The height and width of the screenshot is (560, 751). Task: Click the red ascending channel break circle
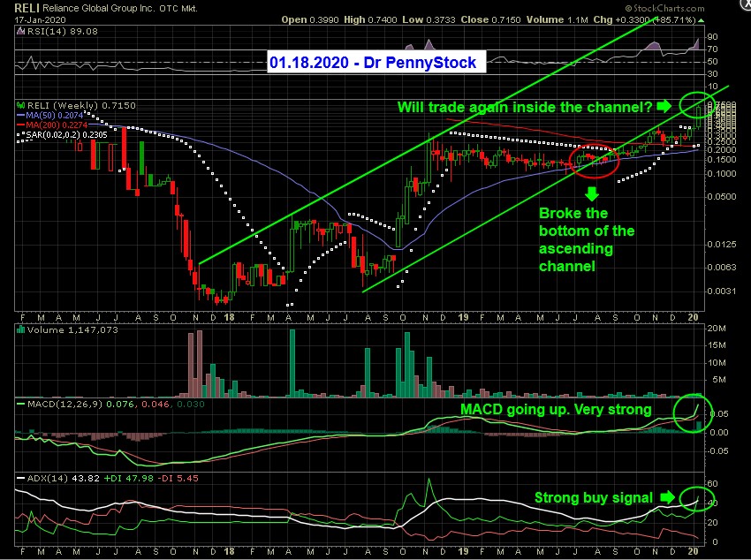tap(594, 161)
